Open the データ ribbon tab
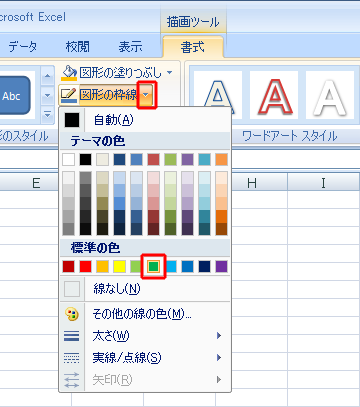This screenshot has height=407, width=360. point(23,47)
